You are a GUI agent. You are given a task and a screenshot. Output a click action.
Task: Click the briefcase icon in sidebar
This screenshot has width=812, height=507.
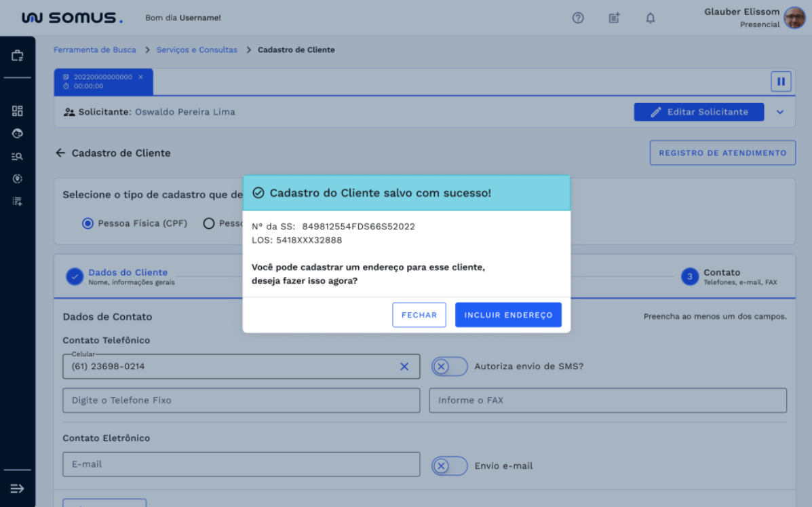(18, 56)
